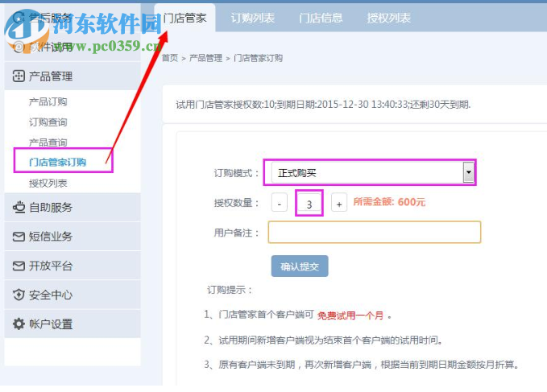
Task: Open 产品订购 in the sidebar
Action: point(48,101)
